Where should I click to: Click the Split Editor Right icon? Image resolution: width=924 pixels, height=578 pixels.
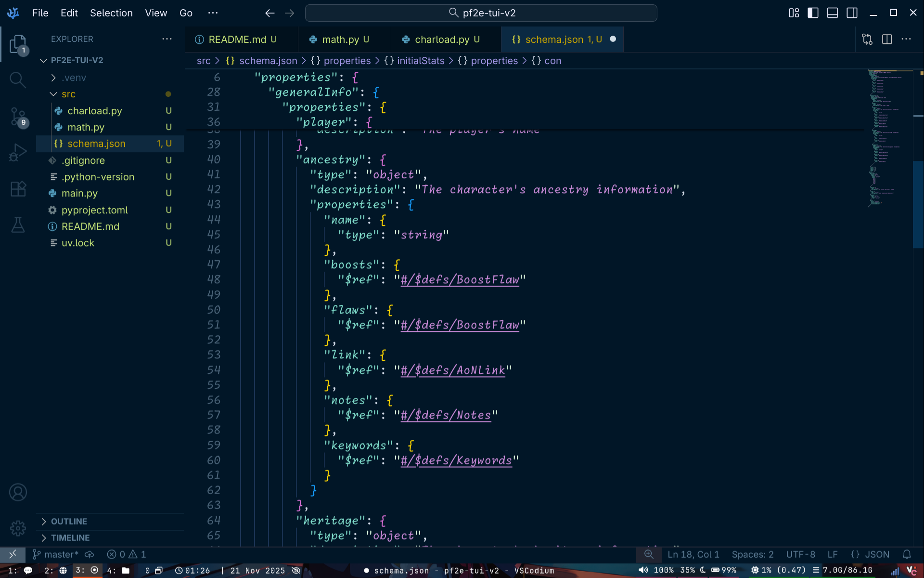click(887, 39)
